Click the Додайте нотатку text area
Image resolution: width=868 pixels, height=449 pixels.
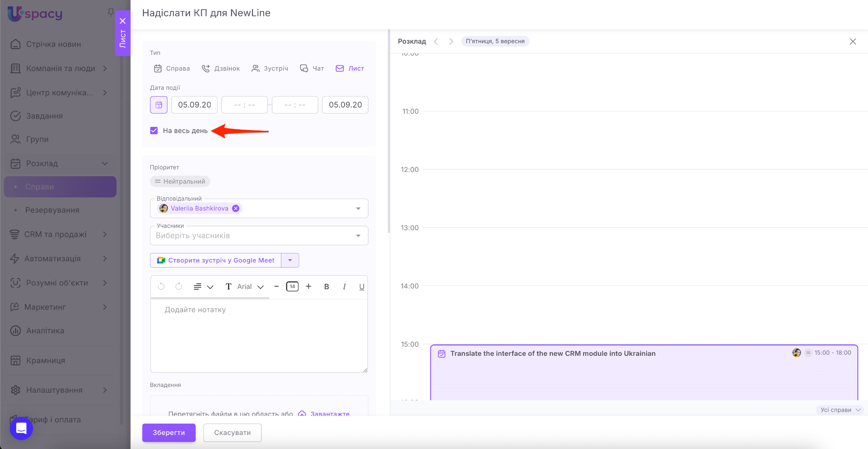[x=259, y=335]
